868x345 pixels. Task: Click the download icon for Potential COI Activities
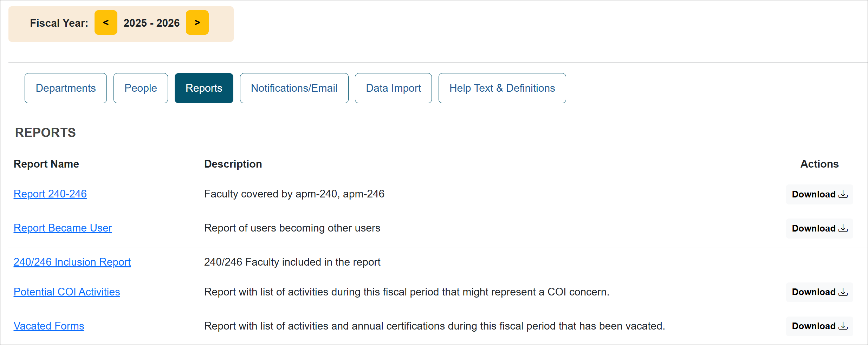pos(843,292)
